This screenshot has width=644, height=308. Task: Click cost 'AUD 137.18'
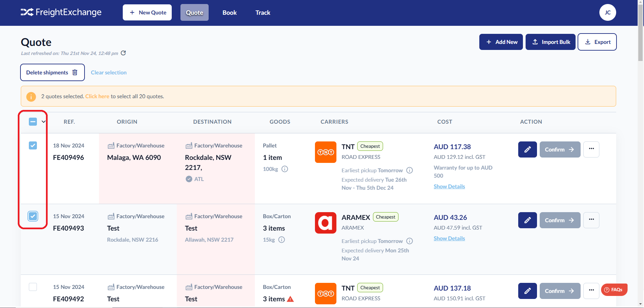(x=452, y=288)
